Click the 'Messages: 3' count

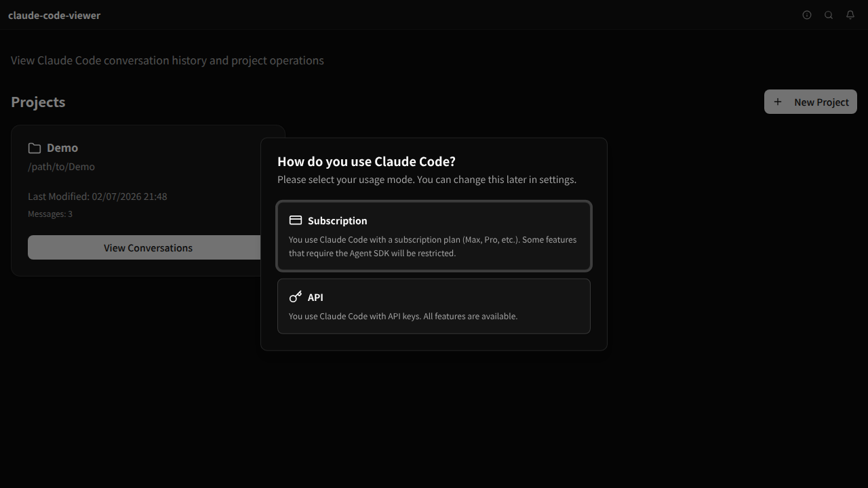[x=50, y=214]
